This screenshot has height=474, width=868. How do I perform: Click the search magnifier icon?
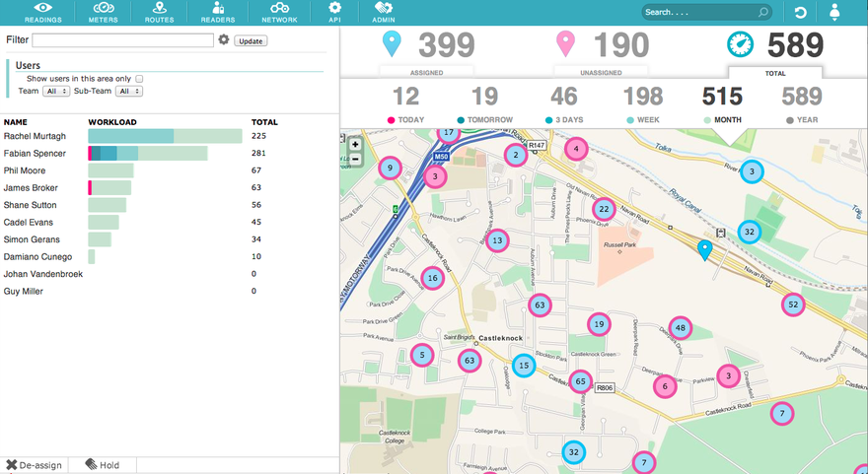(763, 12)
